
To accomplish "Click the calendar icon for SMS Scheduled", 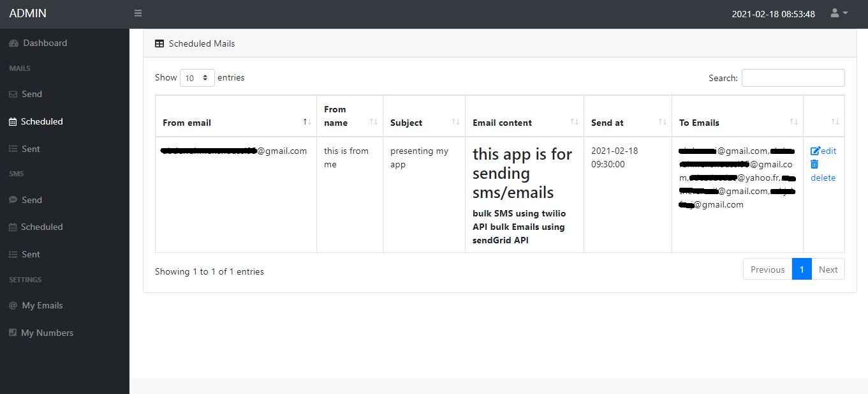I will [x=13, y=227].
